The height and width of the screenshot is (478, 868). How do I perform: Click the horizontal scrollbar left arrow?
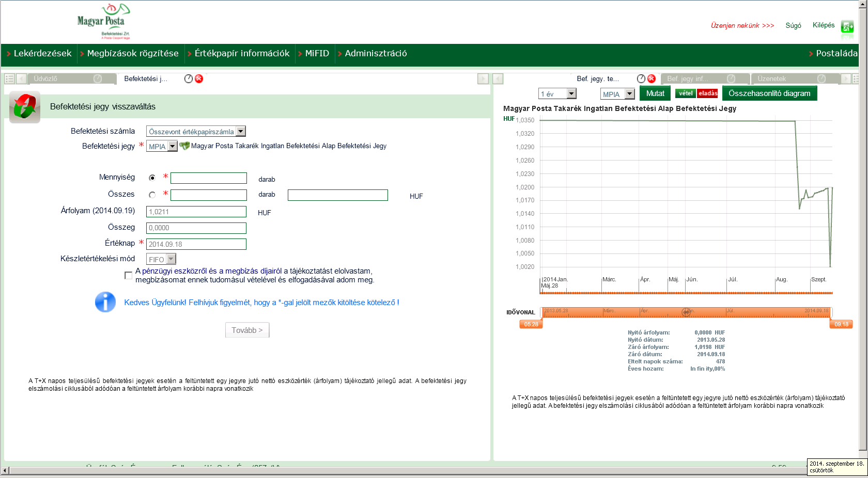[5, 470]
